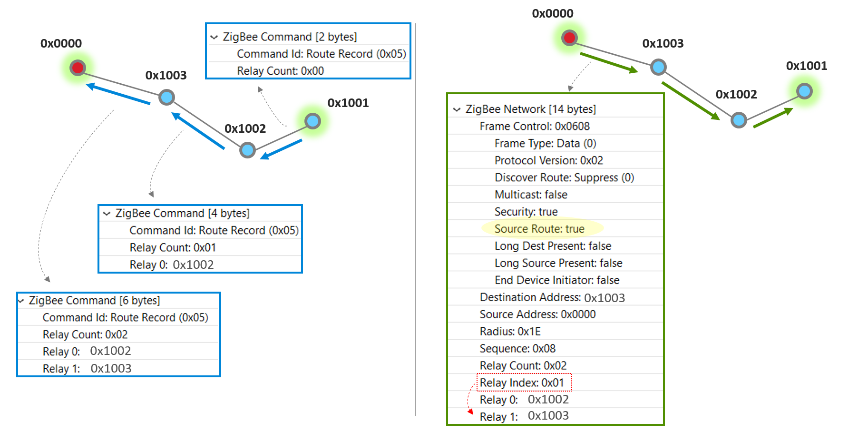The height and width of the screenshot is (432, 868).
Task: Click router node 0x1003 in the left diagram
Action: tap(166, 97)
